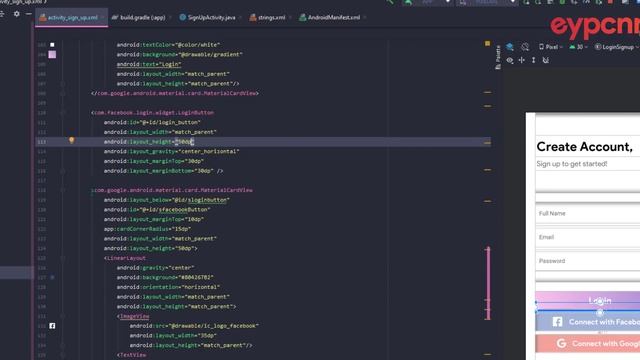Image resolution: width=640 pixels, height=360 pixels.
Task: Click the pink change marker on scrollbar
Action: (488, 283)
